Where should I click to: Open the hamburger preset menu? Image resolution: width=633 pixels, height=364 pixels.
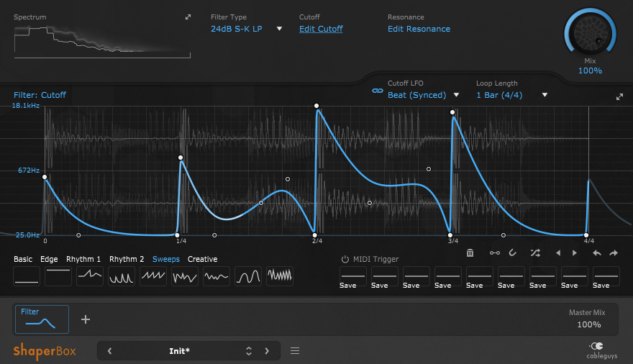point(295,351)
